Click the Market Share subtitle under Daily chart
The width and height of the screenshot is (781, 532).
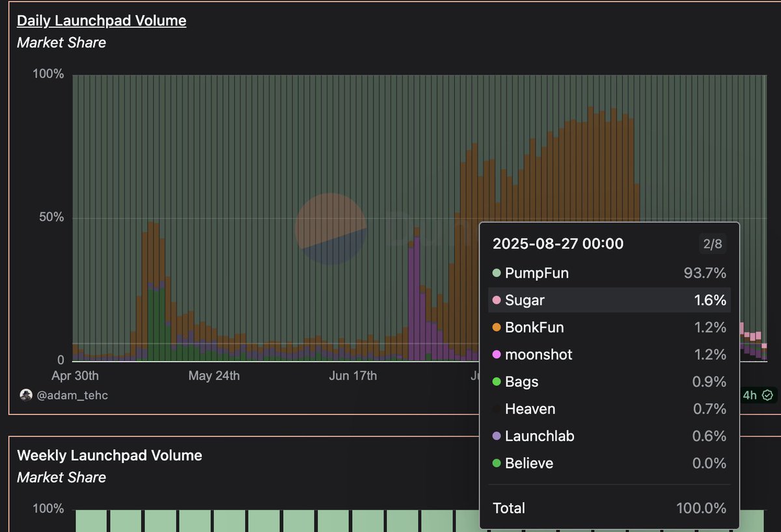coord(61,43)
